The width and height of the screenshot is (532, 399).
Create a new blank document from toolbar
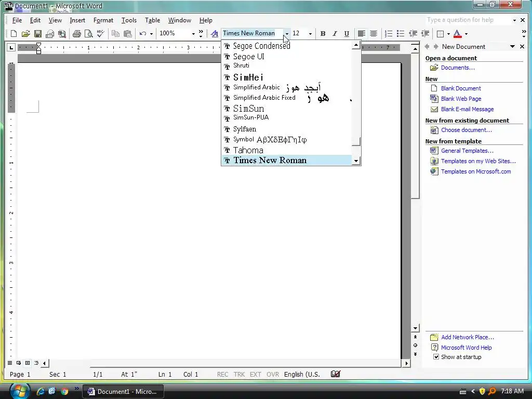[14, 34]
